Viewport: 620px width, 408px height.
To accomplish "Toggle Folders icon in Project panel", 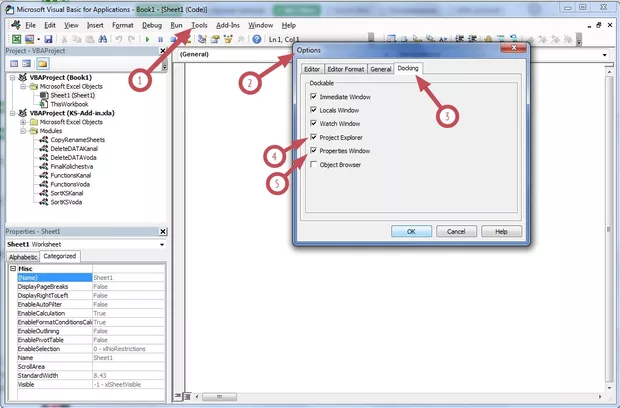I will click(x=42, y=64).
